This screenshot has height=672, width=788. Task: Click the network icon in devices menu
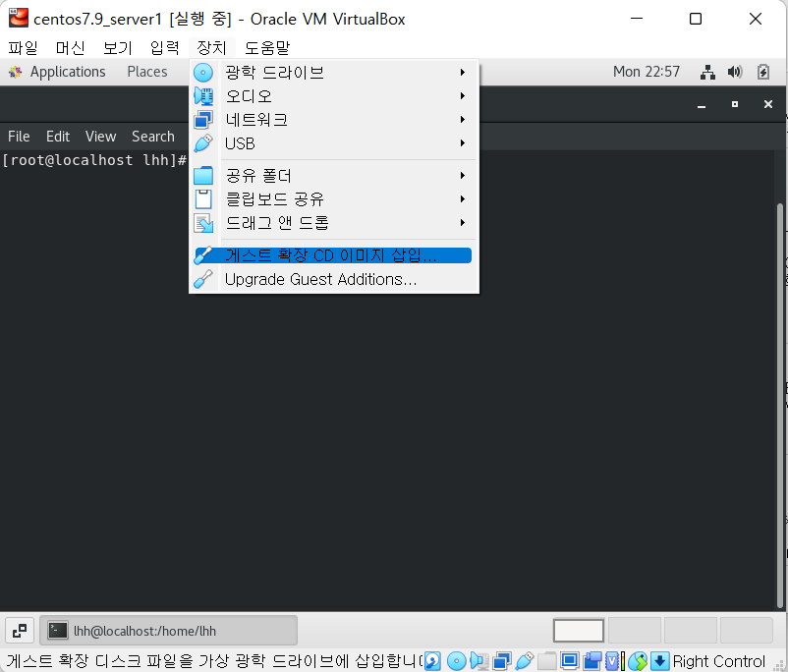click(203, 120)
